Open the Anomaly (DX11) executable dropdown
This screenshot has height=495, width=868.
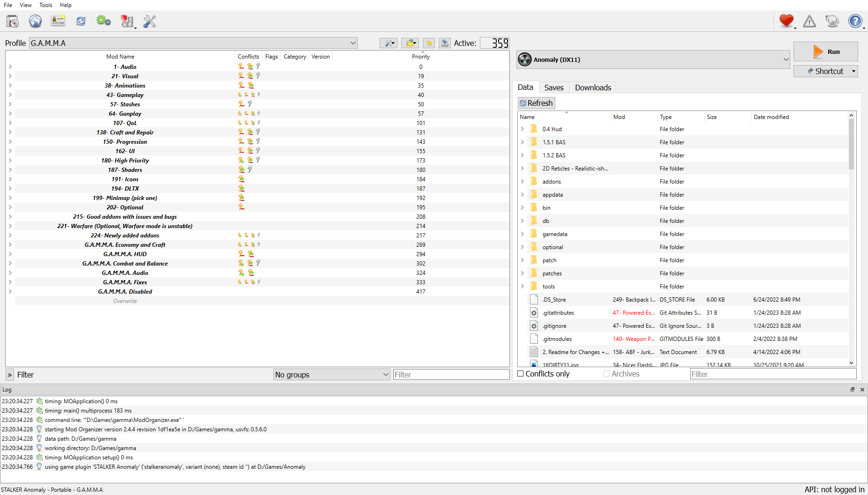653,59
